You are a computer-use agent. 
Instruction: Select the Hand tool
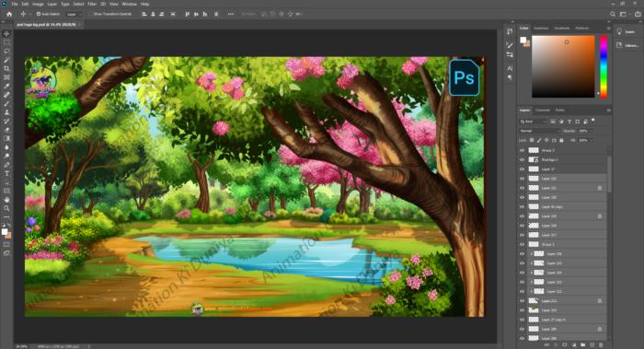[x=6, y=200]
